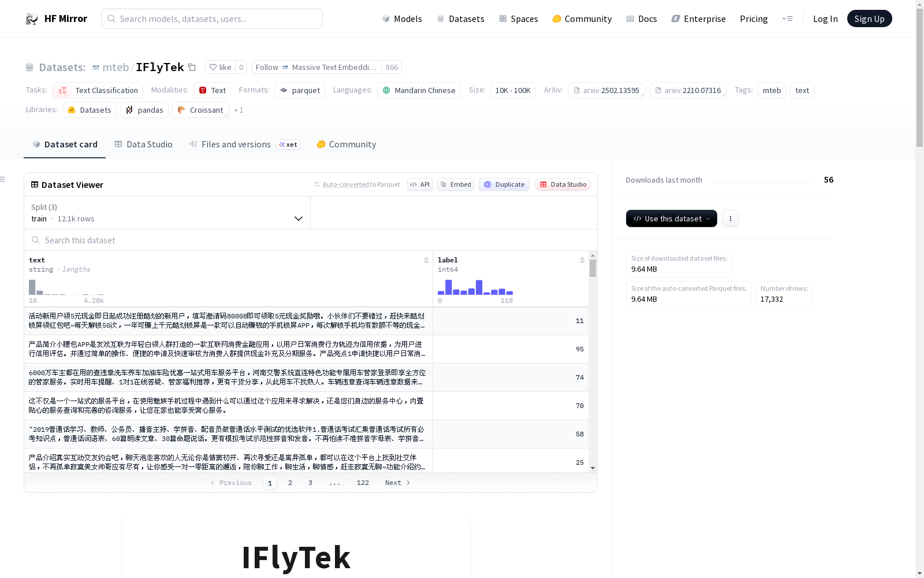Select the Croissant library tag

[200, 110]
